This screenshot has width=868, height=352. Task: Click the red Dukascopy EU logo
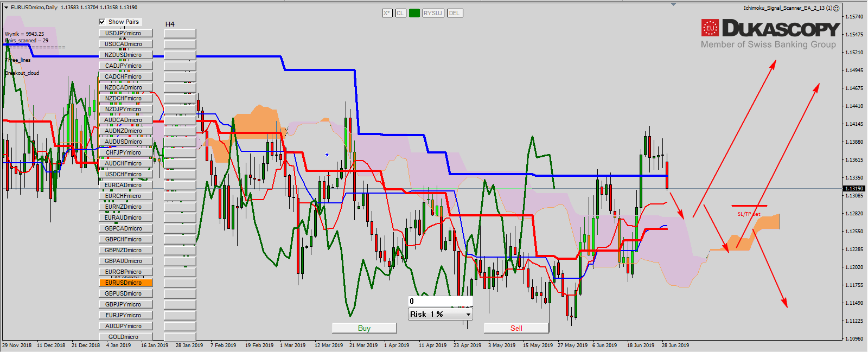pyautogui.click(x=710, y=28)
